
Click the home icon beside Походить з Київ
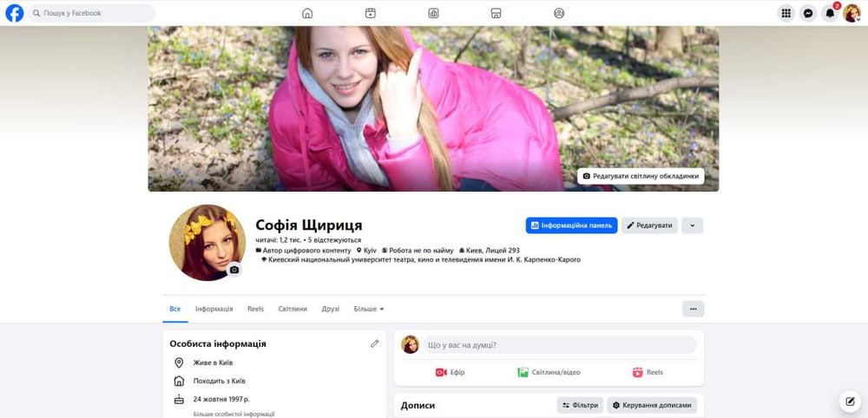coord(179,381)
